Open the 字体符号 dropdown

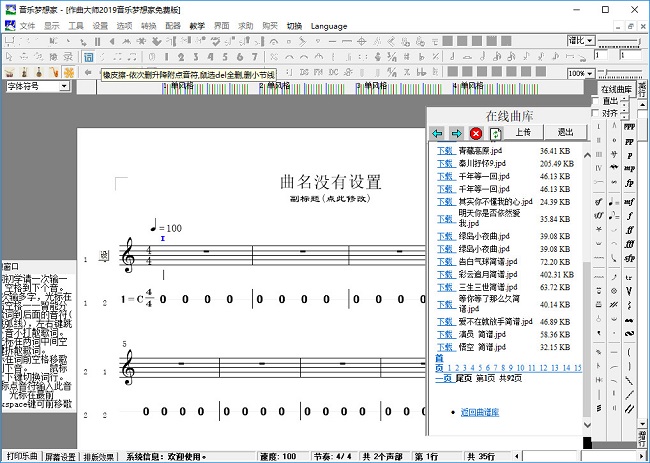(x=64, y=87)
